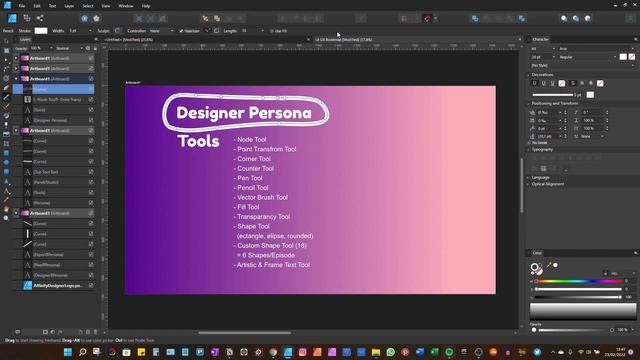640x360 pixels.
Task: Click the Color panel tab
Action: pyautogui.click(x=537, y=253)
